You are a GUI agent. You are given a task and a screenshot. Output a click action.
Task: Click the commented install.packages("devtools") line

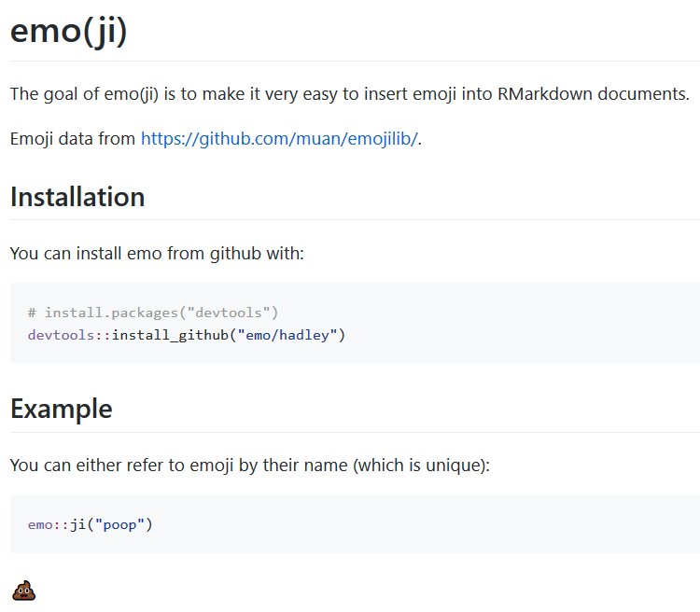click(153, 313)
